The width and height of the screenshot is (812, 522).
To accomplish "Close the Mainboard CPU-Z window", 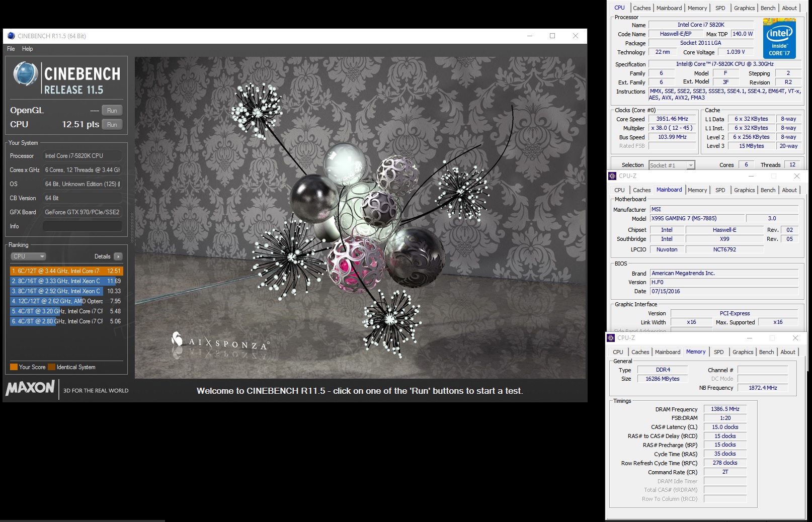I will (796, 176).
